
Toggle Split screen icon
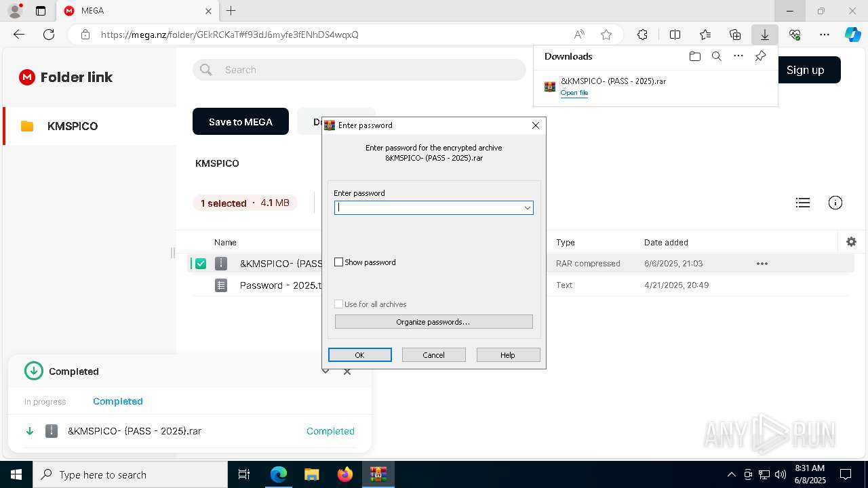tap(675, 35)
